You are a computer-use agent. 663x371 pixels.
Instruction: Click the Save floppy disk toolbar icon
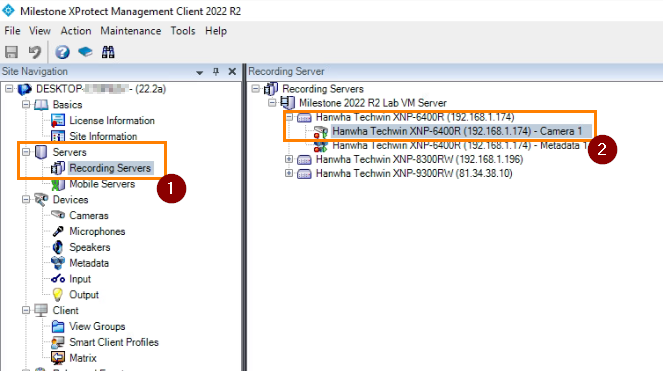[x=11, y=52]
